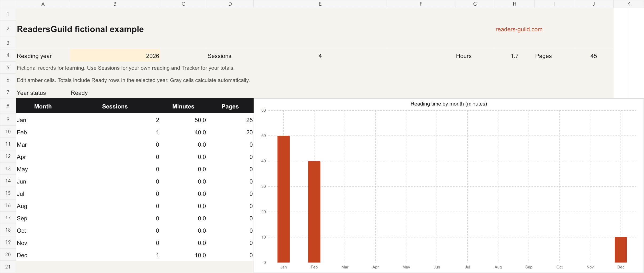Click the Dec month row label
Screen dimensions: 644x273
tap(22, 255)
